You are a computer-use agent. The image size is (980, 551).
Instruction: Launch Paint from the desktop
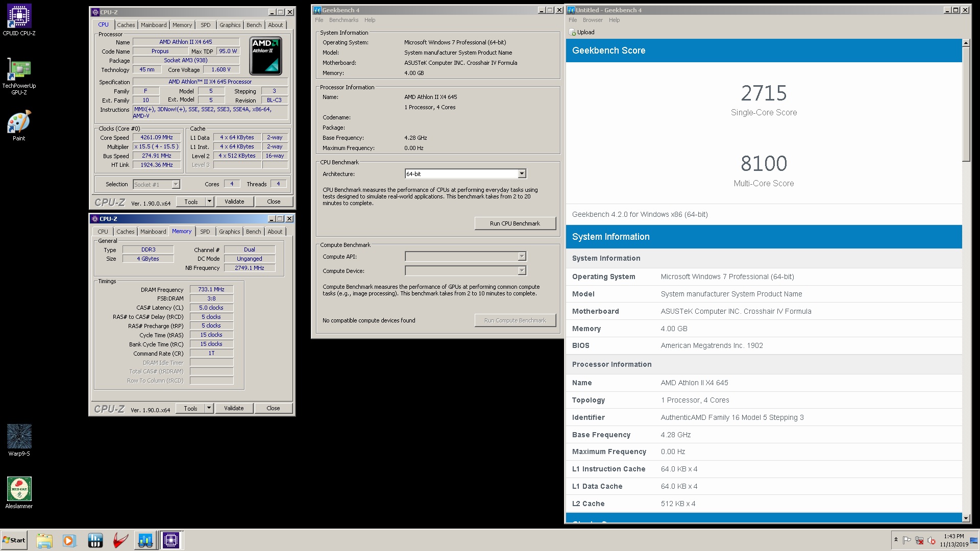[19, 126]
